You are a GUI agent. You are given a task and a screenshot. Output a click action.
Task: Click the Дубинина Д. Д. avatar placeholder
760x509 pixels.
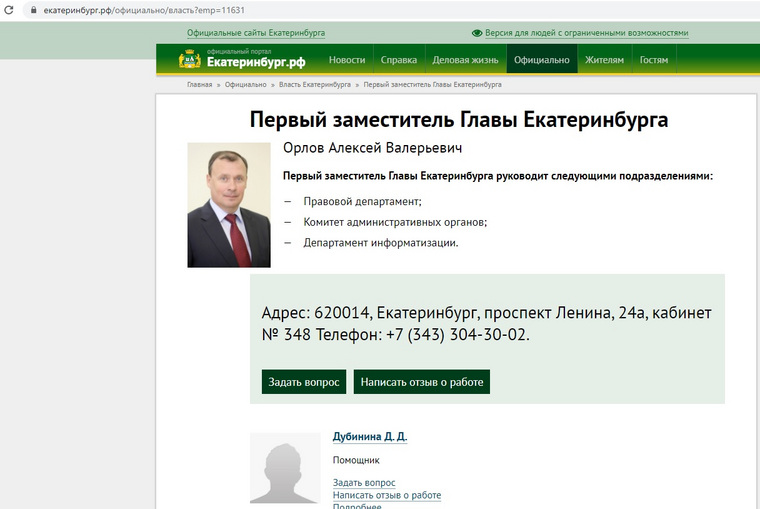pos(285,468)
